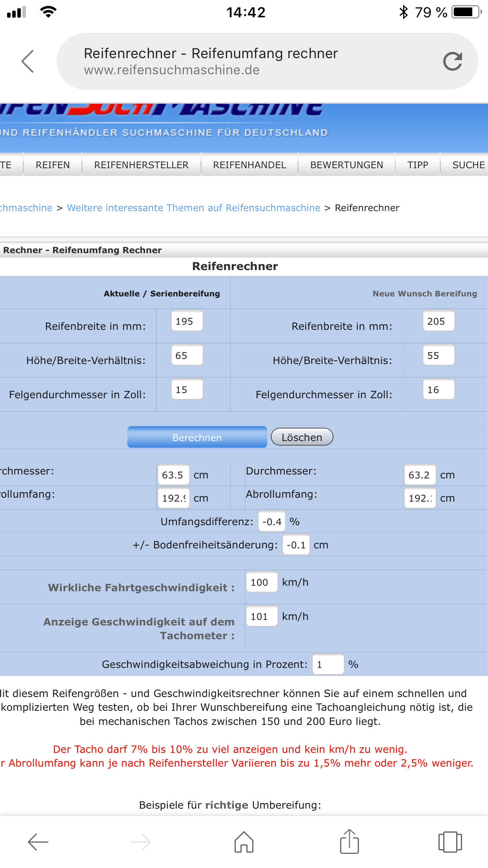The height and width of the screenshot is (868, 488).
Task: Edit current Felgendurchmesser field showing 15
Action: coord(187,390)
